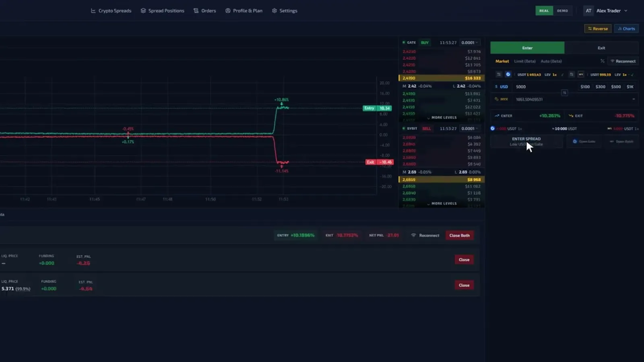This screenshot has height=362, width=644.
Task: Expand More Levels in the Bybit order book
Action: [442, 204]
